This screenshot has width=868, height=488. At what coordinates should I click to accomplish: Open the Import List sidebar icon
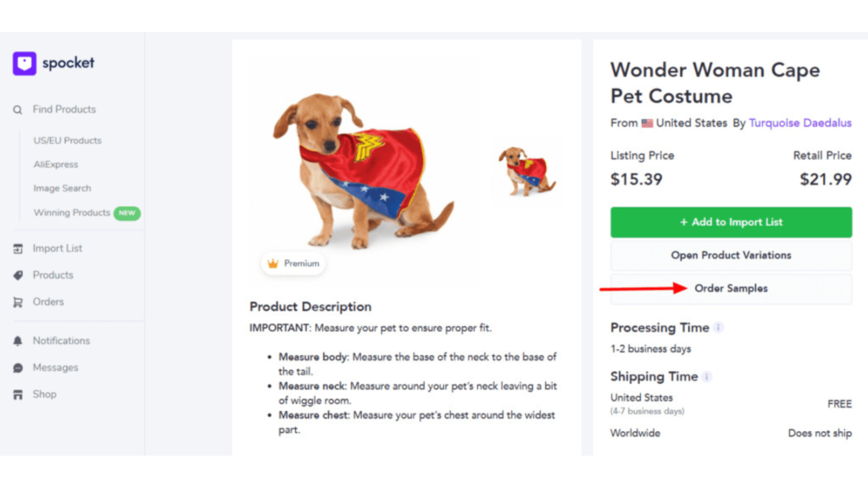18,249
